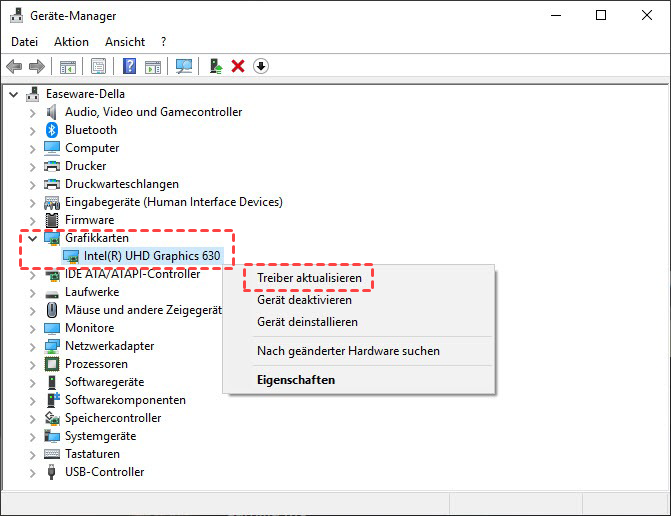Collapse the Grafikkarten category
Screen dimensions: 671x516
coord(33,238)
